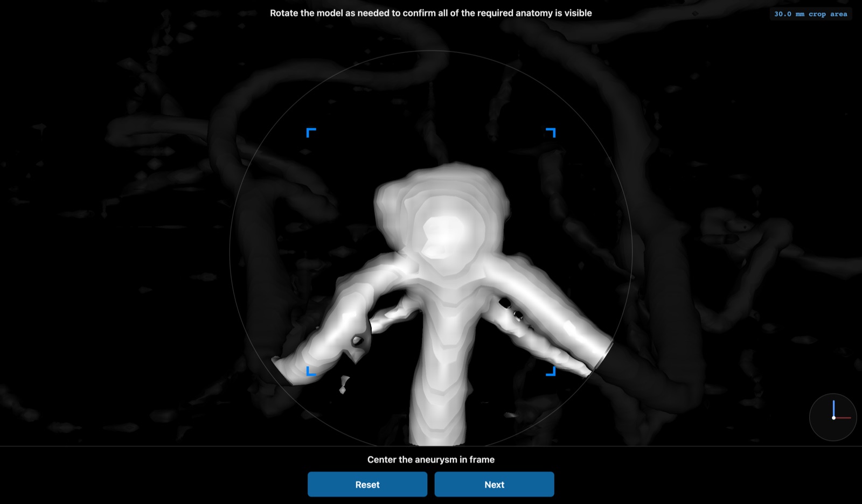
Task: Click the "Center the aneurysm in frame" text
Action: coord(431,459)
